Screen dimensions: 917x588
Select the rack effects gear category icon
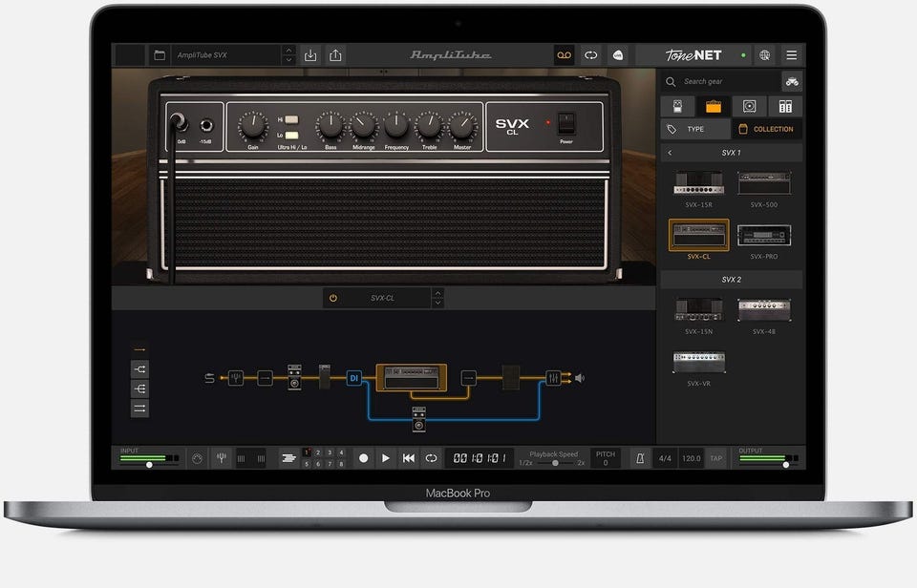click(785, 106)
